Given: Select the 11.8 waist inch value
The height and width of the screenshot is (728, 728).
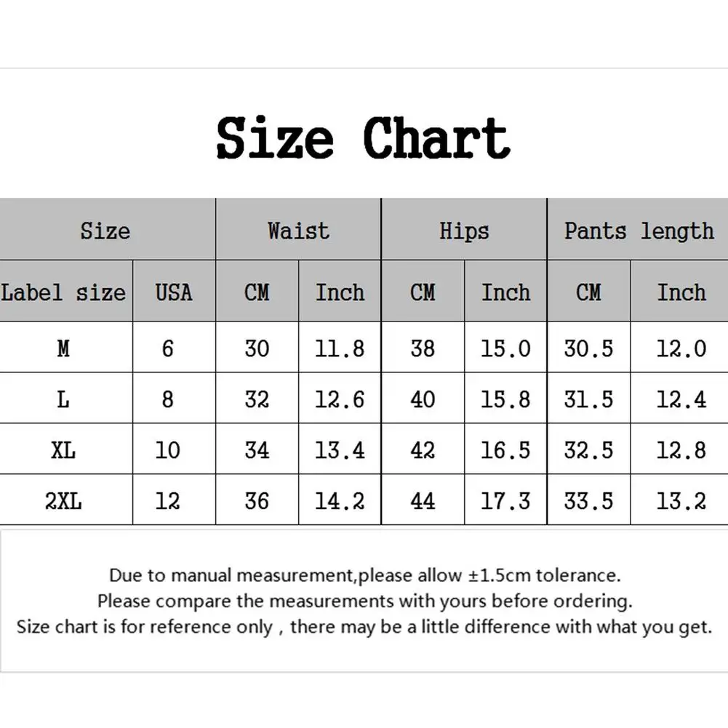Looking at the screenshot, I should (340, 349).
